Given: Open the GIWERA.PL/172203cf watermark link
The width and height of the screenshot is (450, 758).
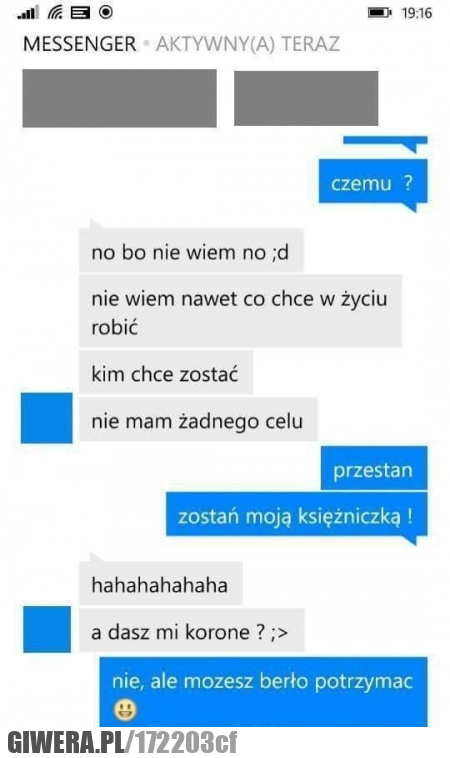Looking at the screenshot, I should [122, 743].
